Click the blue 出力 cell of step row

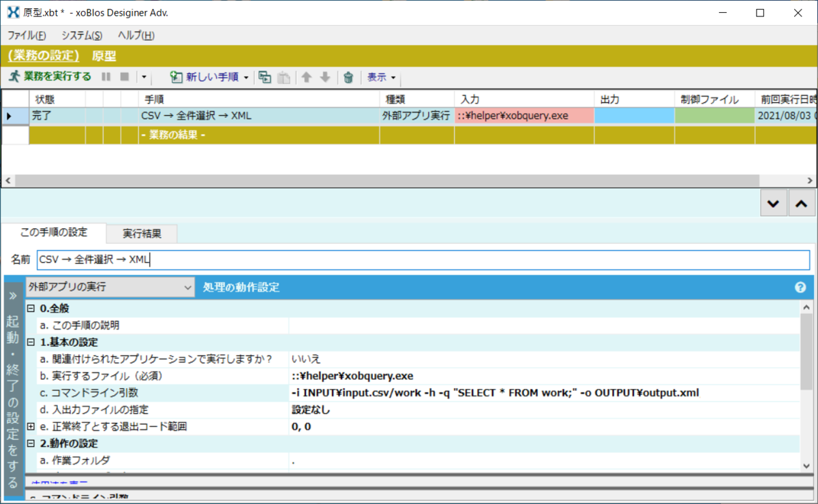point(635,116)
